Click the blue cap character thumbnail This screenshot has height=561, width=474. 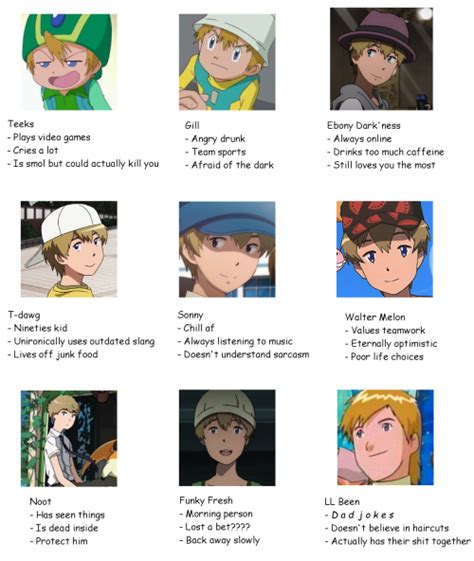(227, 249)
